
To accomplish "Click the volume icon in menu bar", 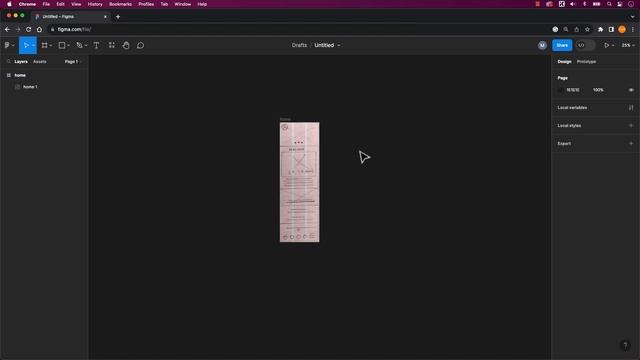I will click(573, 4).
